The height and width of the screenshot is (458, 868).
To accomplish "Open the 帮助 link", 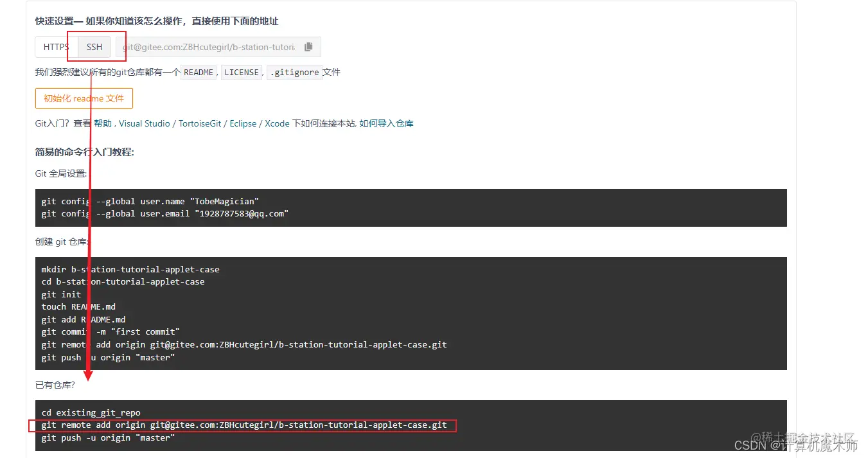I will point(103,123).
